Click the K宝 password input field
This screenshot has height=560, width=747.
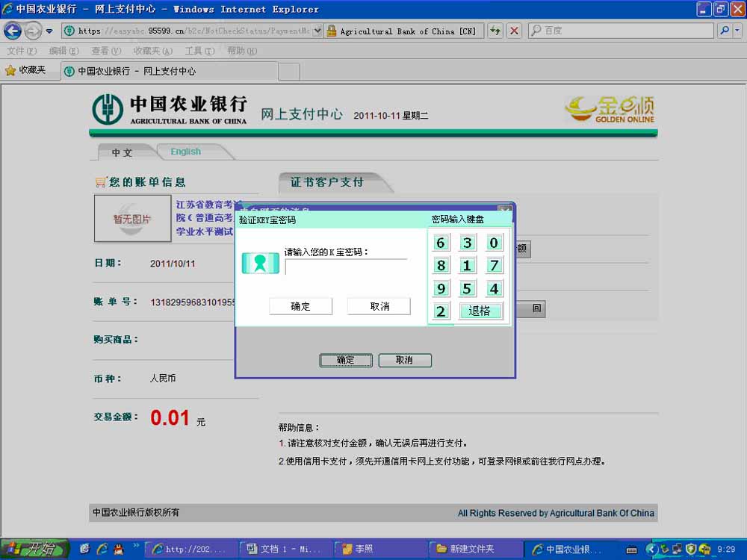346,267
